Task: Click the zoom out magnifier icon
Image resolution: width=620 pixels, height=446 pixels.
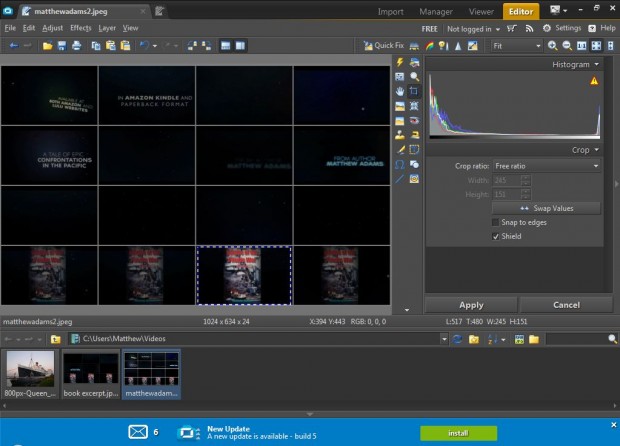Action: pos(567,46)
